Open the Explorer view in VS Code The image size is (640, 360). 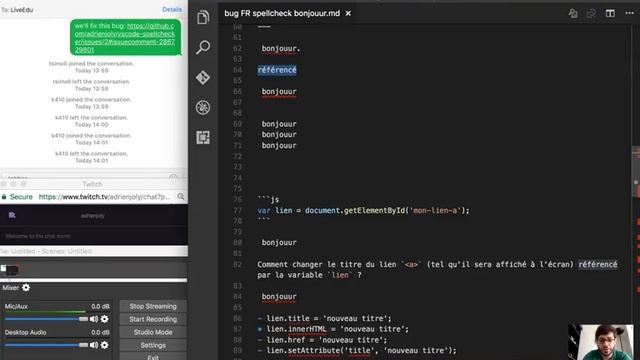(x=203, y=17)
